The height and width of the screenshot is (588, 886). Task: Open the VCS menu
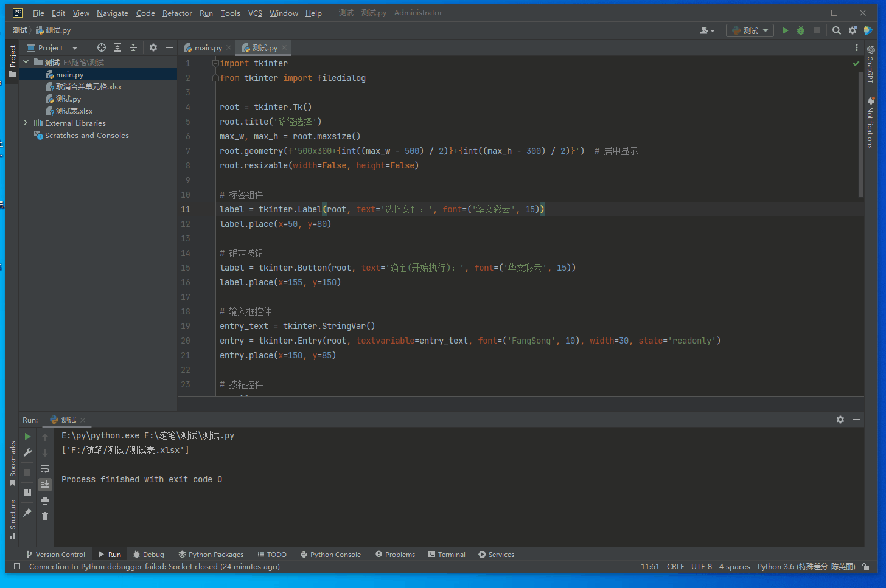(x=255, y=13)
